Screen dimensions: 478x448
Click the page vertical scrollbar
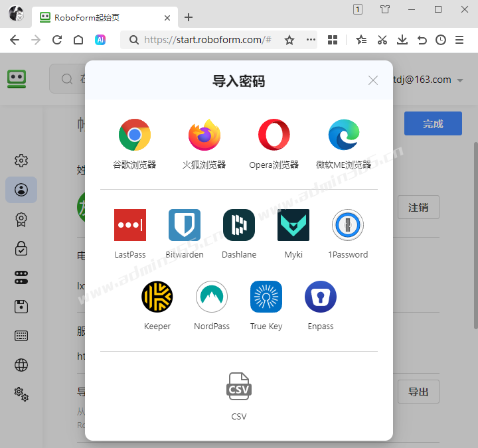(475, 235)
